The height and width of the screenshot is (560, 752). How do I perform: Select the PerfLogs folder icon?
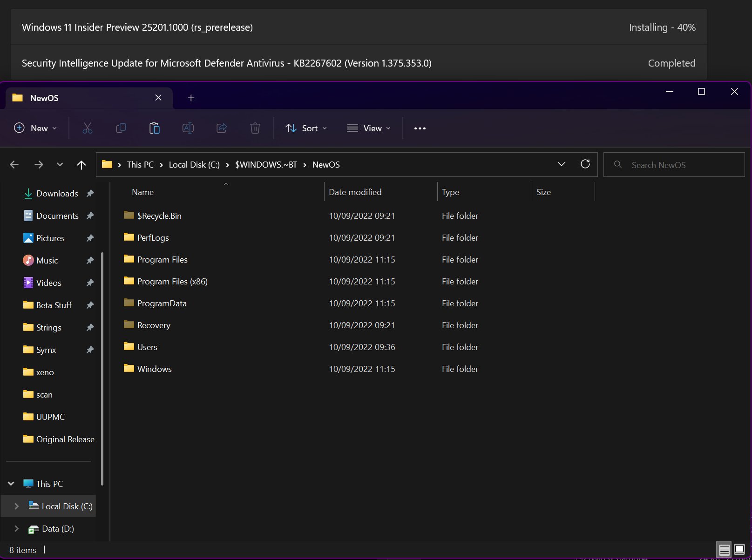129,237
